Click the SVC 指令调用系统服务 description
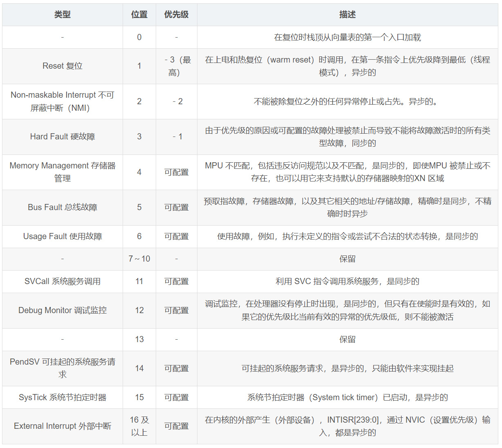This screenshot has height=448, width=502. pyautogui.click(x=347, y=282)
